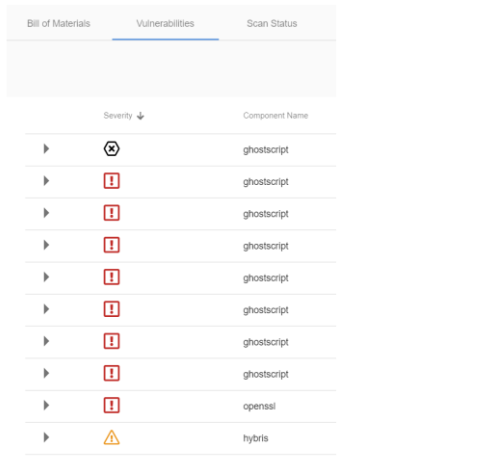The image size is (493, 456).
Task: Expand the openssl vulnerability row
Action: [46, 405]
